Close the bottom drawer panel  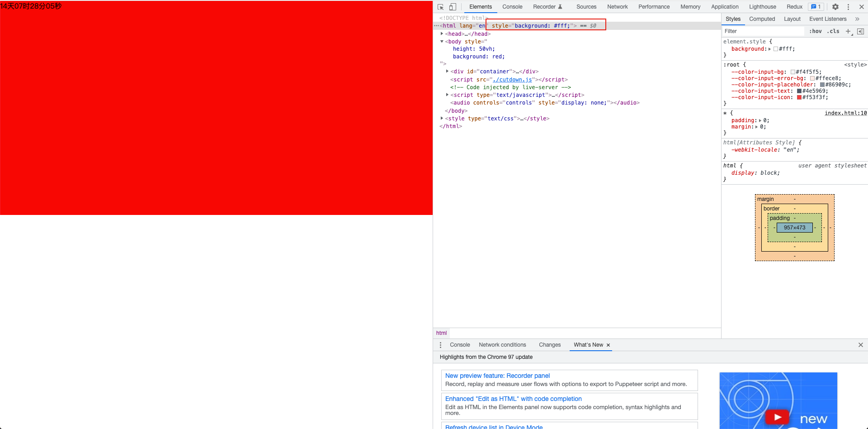coord(861,345)
